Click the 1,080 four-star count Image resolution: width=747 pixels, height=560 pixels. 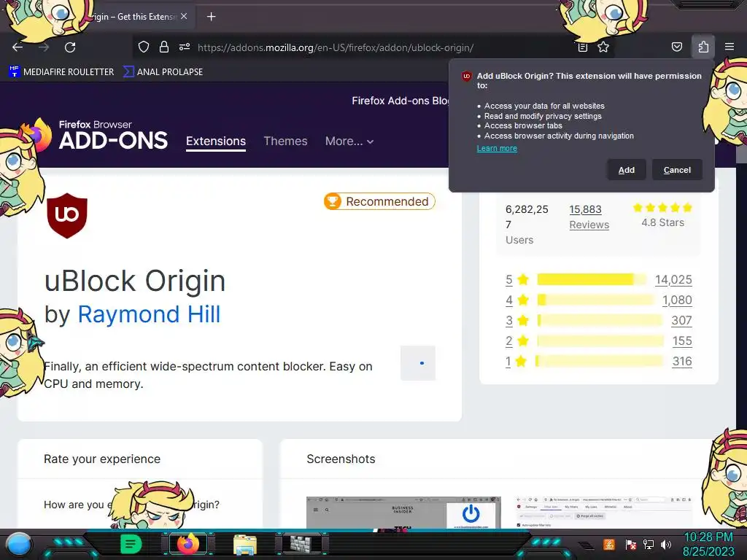tap(677, 300)
